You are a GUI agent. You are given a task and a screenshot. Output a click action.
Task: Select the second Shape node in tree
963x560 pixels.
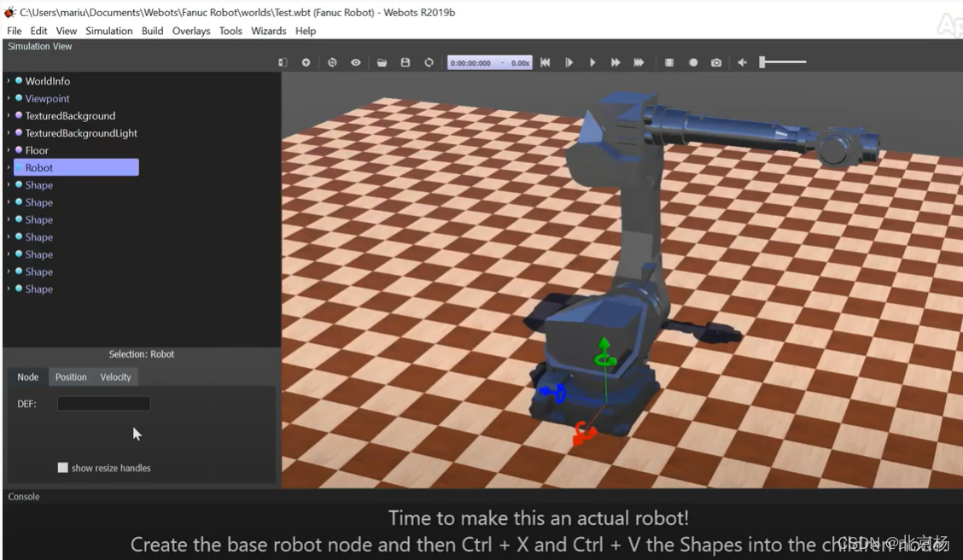coord(38,202)
